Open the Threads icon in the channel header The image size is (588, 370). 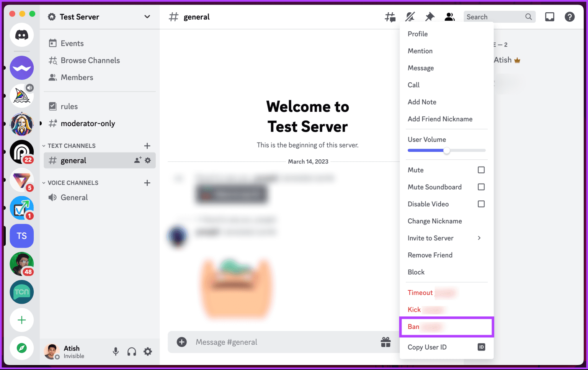tap(390, 16)
